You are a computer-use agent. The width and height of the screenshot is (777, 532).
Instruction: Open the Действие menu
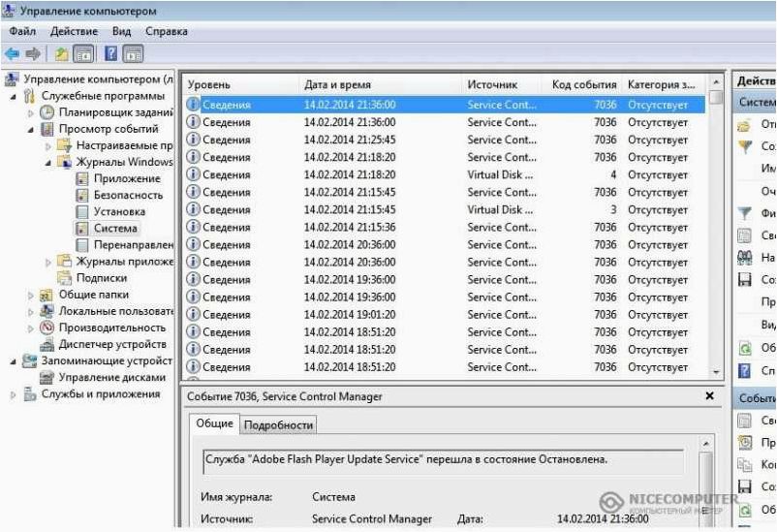click(x=74, y=31)
